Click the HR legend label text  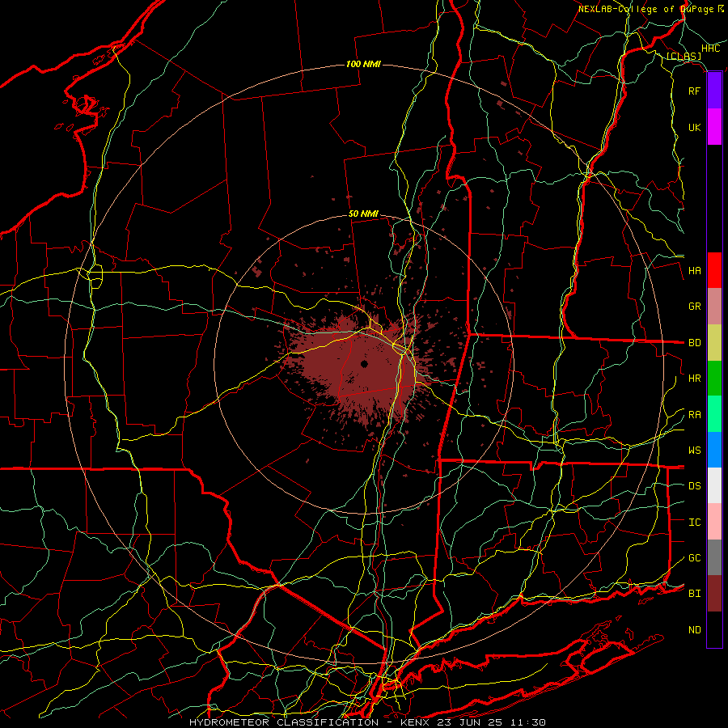coord(694,379)
